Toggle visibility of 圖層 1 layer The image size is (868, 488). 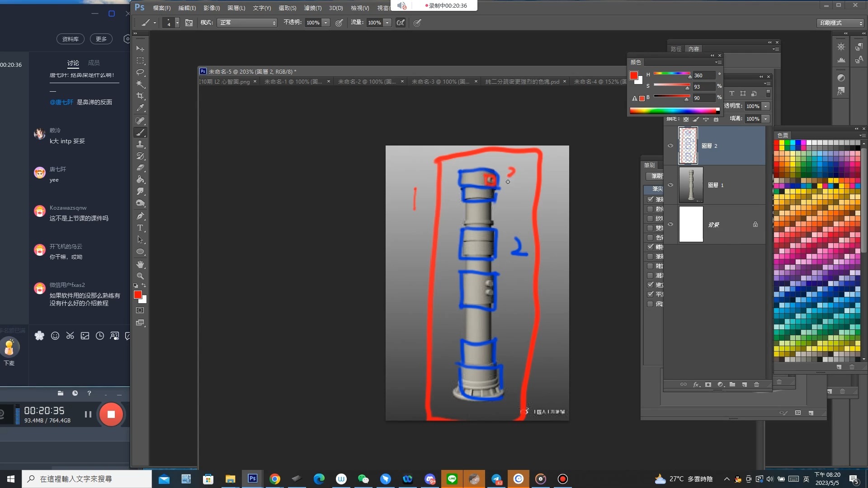click(x=670, y=185)
